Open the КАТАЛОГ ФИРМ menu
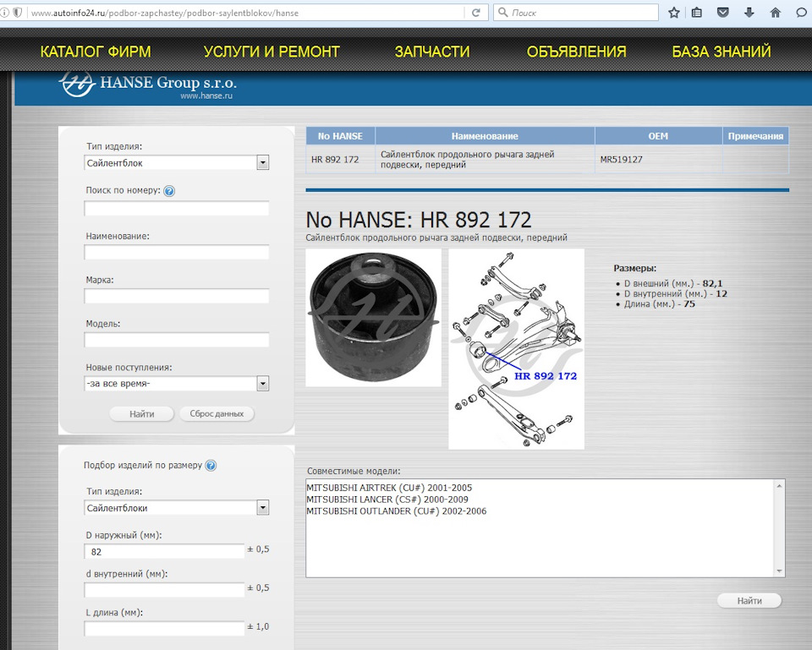The image size is (812, 650). click(x=96, y=52)
